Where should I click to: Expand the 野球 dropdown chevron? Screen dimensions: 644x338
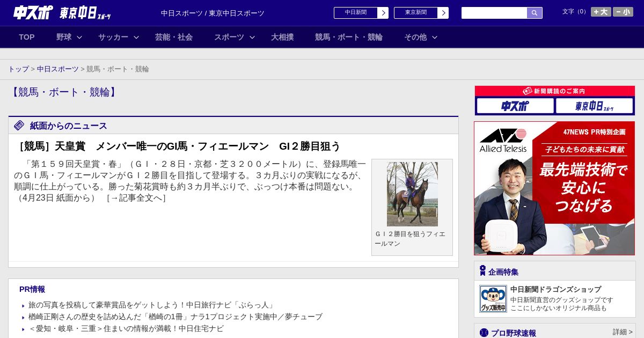pos(79,37)
